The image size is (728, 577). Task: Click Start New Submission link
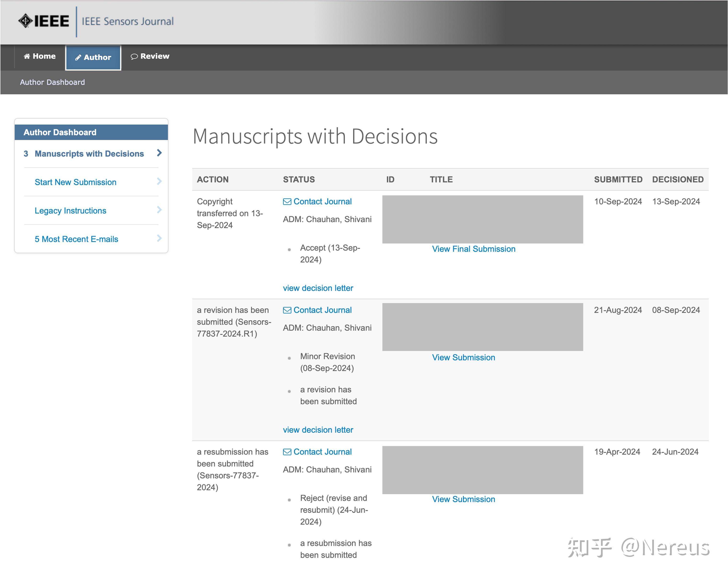point(75,182)
